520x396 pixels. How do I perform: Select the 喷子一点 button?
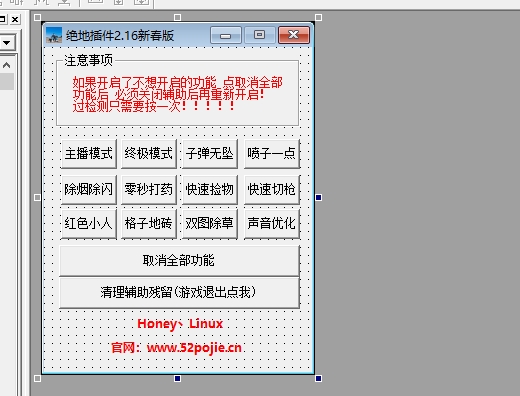click(x=272, y=154)
